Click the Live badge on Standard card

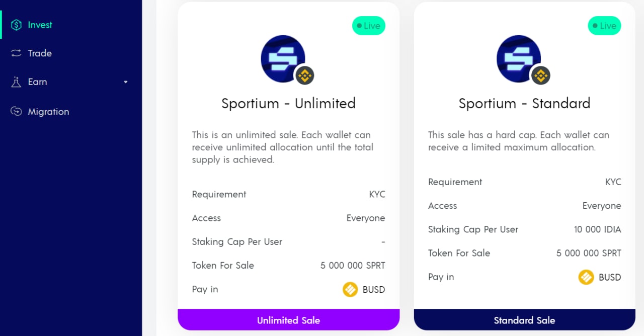tap(604, 26)
